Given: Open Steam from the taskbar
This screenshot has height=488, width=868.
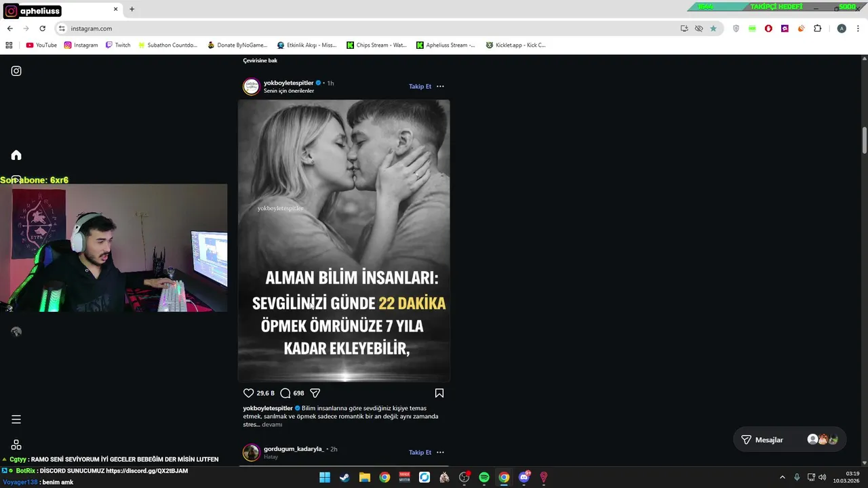Looking at the screenshot, I should (344, 477).
